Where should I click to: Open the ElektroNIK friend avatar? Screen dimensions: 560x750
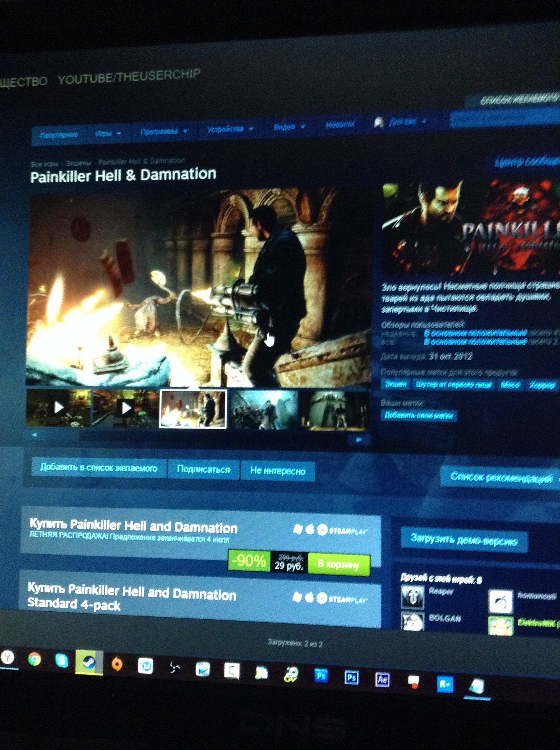[x=500, y=625]
